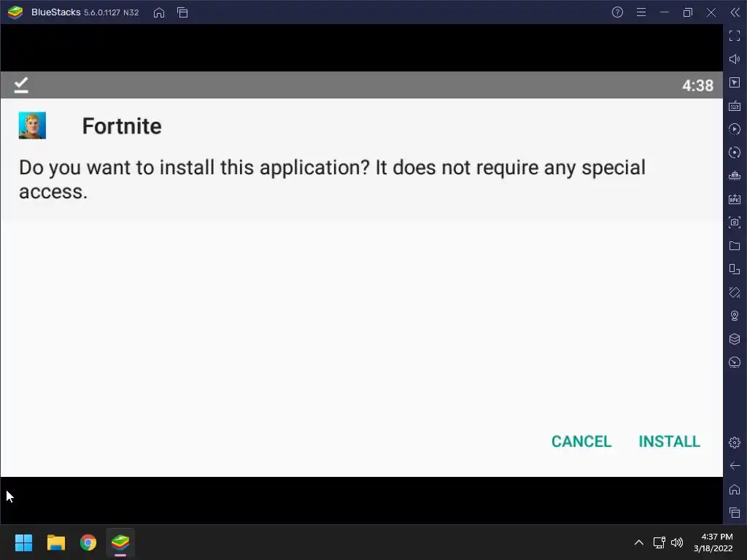This screenshot has height=560, width=747.
Task: Click the volume speaker icon in sidebar
Action: click(735, 59)
